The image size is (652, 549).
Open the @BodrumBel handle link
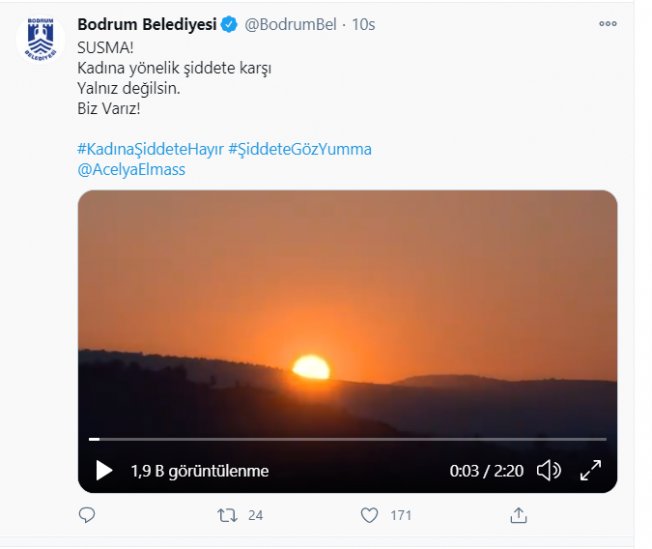[x=290, y=25]
